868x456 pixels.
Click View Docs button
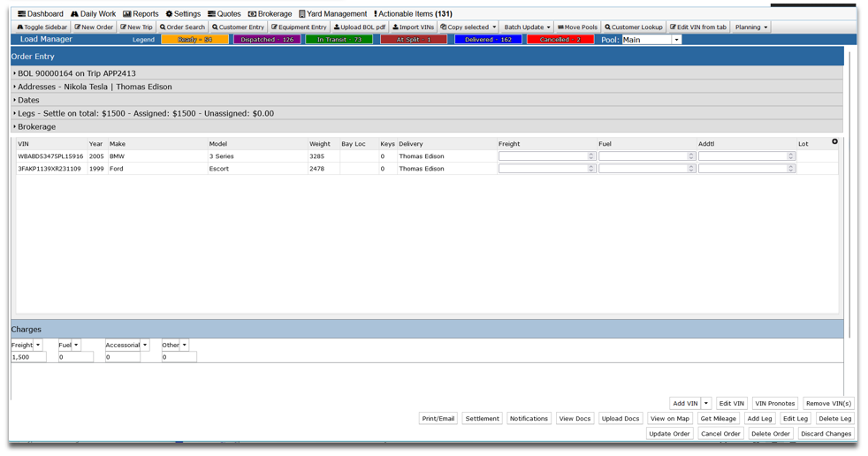tap(575, 418)
